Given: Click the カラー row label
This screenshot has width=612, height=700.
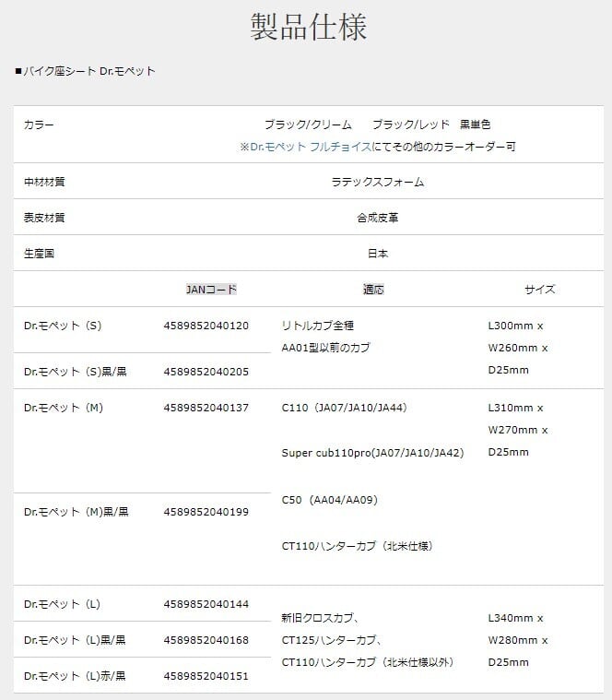Looking at the screenshot, I should [x=39, y=125].
